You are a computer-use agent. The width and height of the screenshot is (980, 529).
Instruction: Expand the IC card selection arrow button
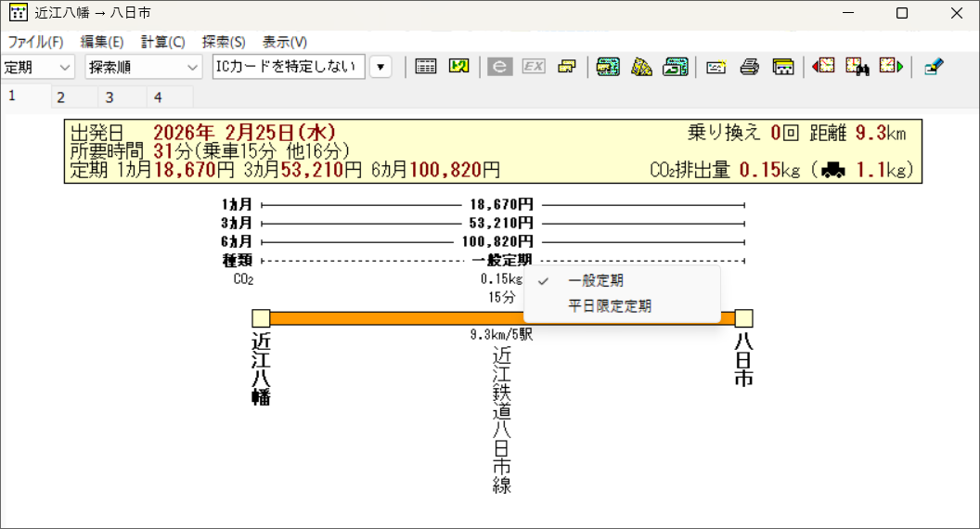coord(380,67)
